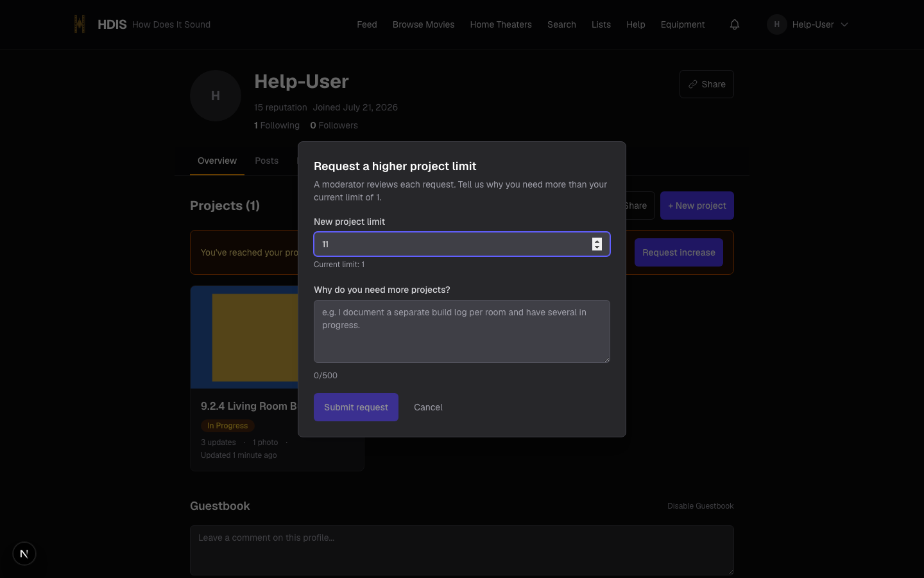Viewport: 924px width, 578px height.
Task: Go to the Equipment page
Action: 683,24
